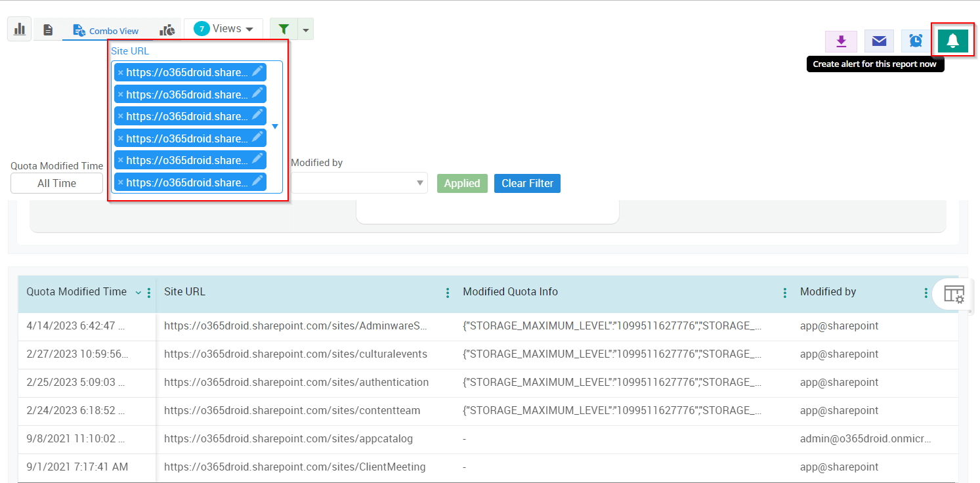Edit the first Site URL chip pencil
This screenshot has height=483, width=980.
pos(257,72)
